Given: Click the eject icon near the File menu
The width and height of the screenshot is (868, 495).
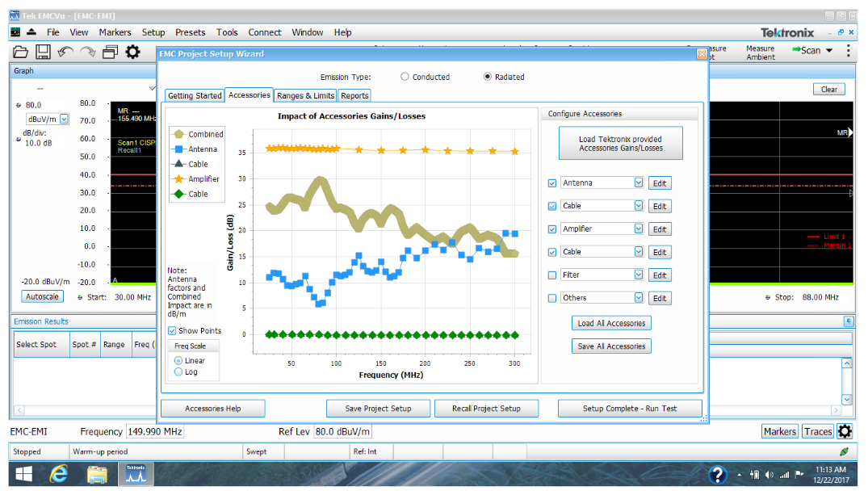Looking at the screenshot, I should click(x=30, y=31).
